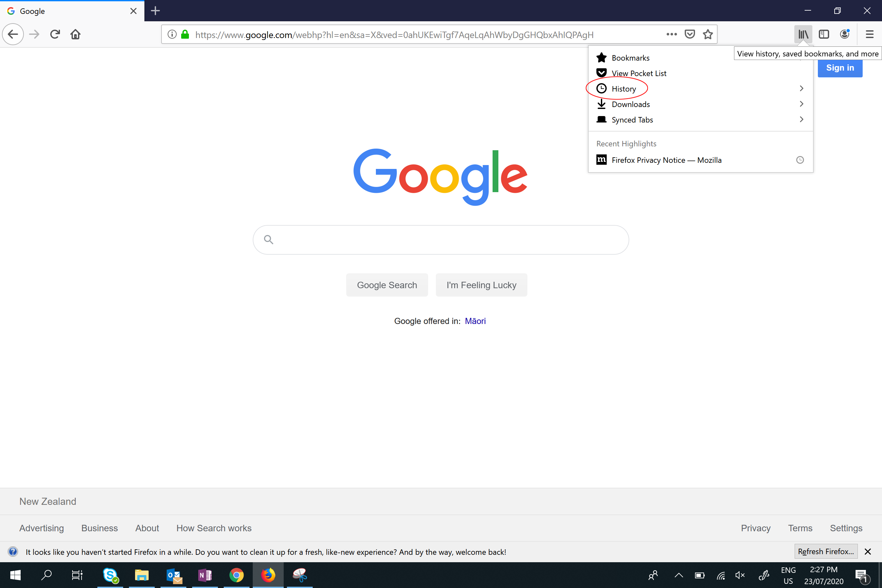Click the Firefox library toolbar icon
This screenshot has height=588, width=882.
(803, 34)
